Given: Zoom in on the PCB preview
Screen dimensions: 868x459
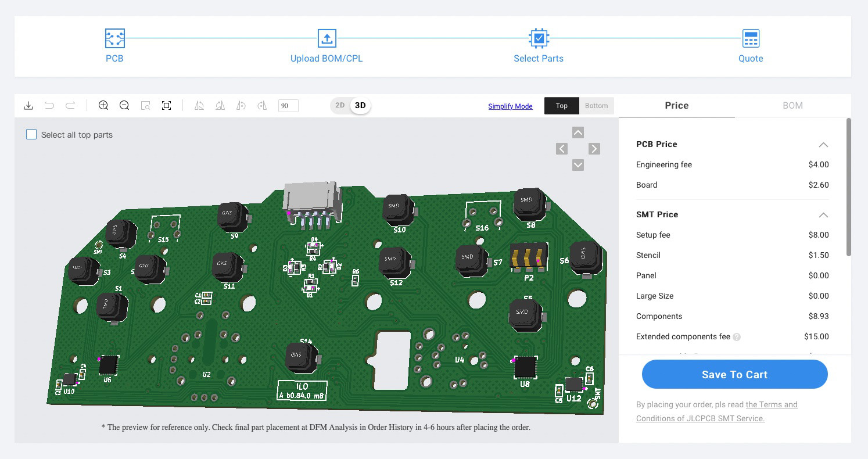Looking at the screenshot, I should 103,105.
